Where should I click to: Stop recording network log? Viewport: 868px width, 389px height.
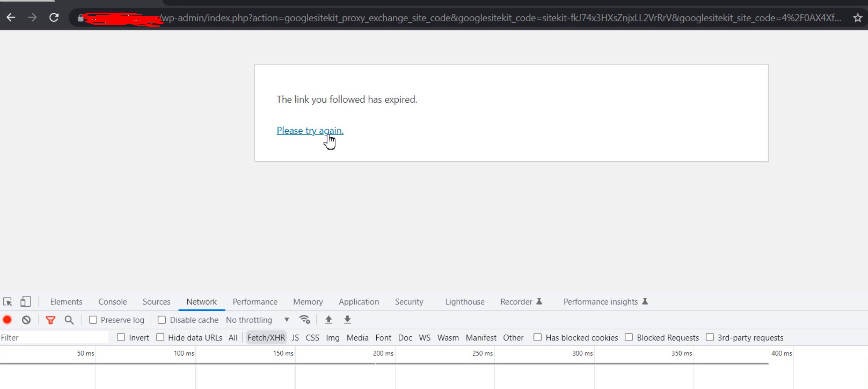tap(7, 320)
